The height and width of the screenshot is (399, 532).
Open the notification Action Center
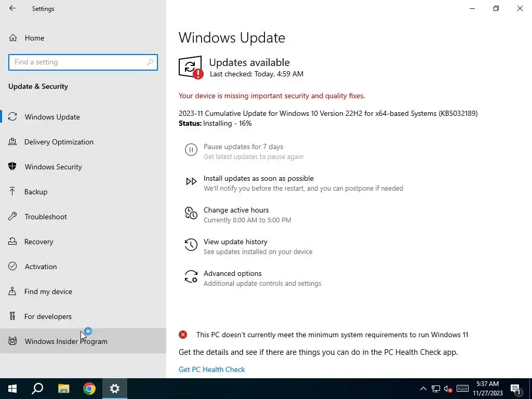(515, 389)
